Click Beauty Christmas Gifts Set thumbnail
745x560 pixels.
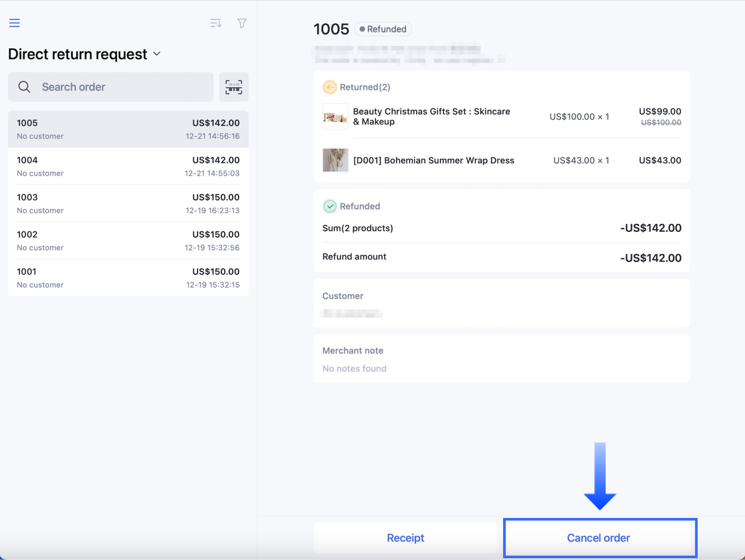[x=335, y=117]
